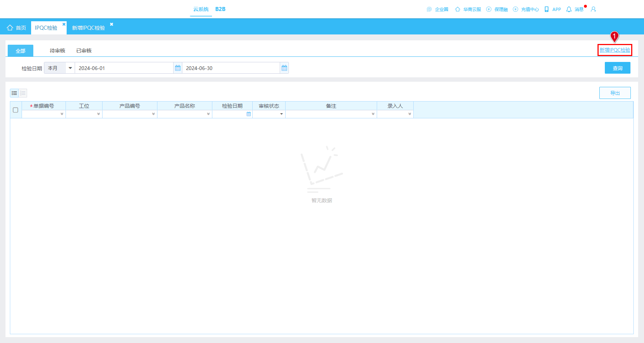This screenshot has height=343, width=644.
Task: Open the end date calendar picker
Action: [x=284, y=68]
